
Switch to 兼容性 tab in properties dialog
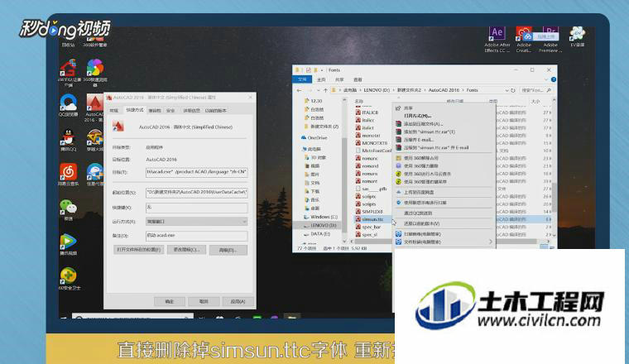coord(155,110)
